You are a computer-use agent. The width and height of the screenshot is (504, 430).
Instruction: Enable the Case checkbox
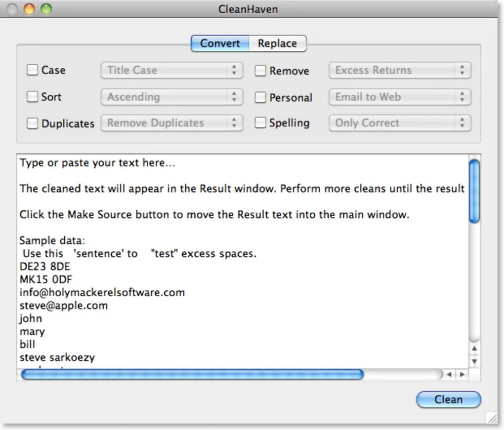click(32, 70)
